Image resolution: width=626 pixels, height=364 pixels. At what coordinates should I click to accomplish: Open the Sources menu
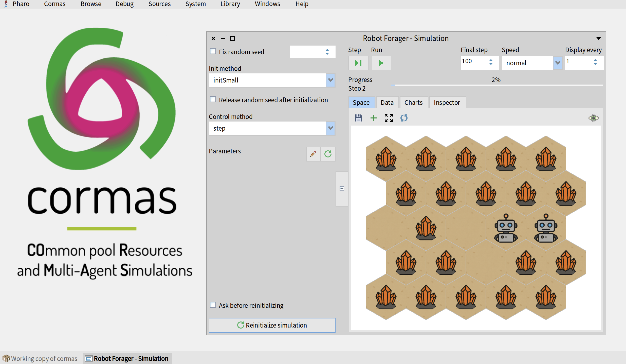click(159, 4)
